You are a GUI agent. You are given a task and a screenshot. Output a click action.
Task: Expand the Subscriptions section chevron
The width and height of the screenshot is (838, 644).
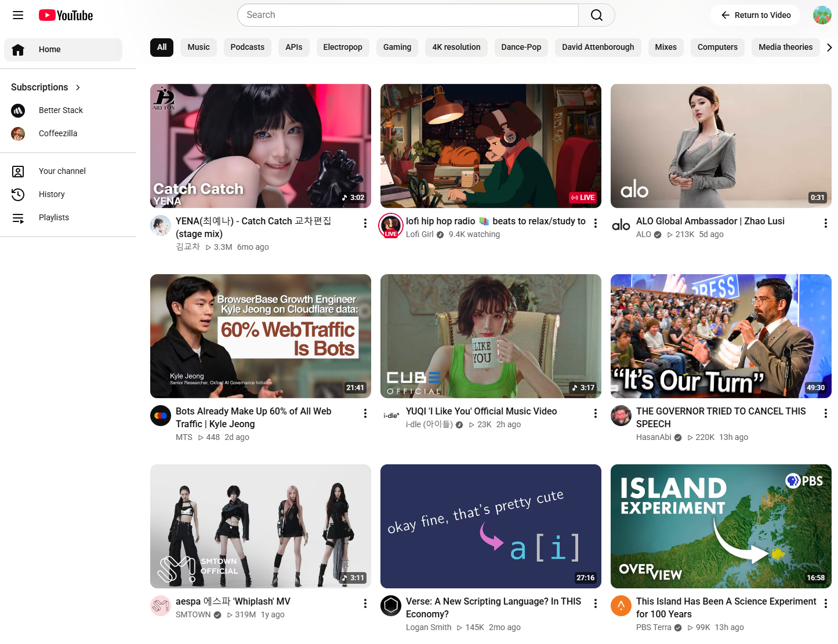pyautogui.click(x=78, y=88)
